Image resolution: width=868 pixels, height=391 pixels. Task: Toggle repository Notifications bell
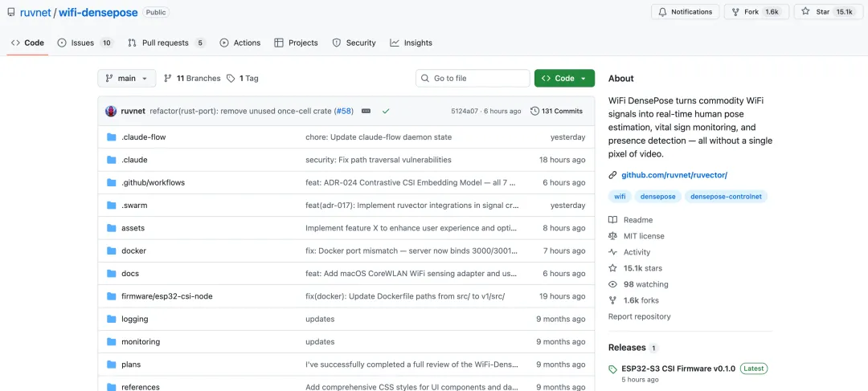[685, 12]
